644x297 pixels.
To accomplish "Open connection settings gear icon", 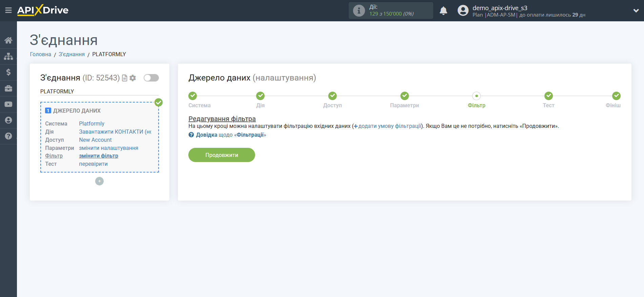I will pyautogui.click(x=133, y=78).
